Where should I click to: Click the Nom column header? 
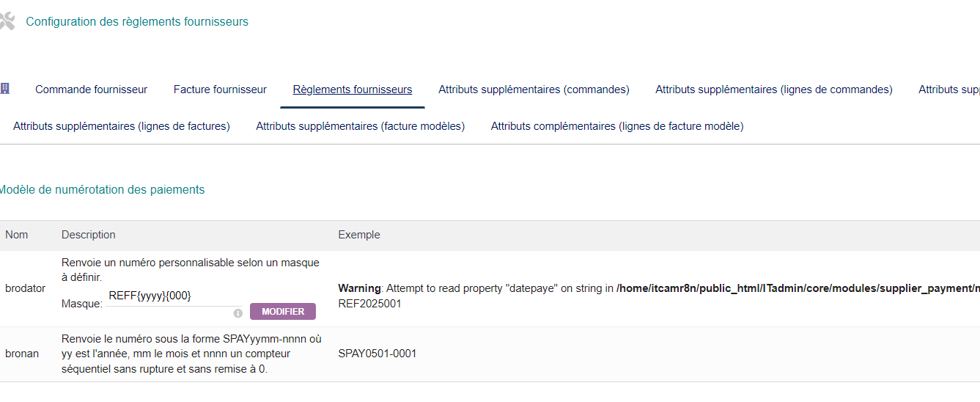point(17,235)
